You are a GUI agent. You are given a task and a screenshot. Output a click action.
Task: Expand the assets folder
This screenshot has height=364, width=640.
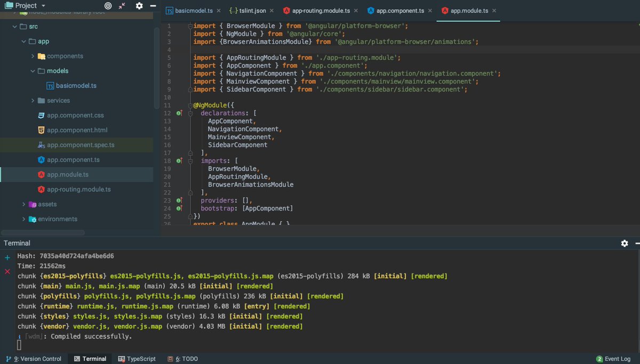coord(23,204)
